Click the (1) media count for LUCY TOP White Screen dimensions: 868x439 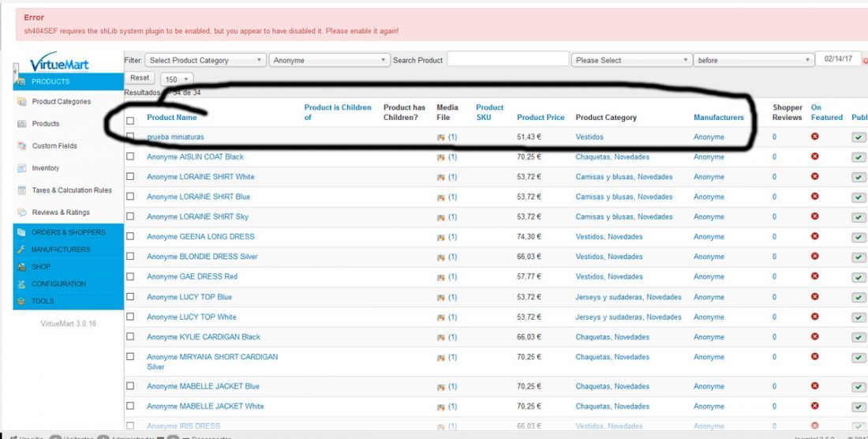(x=452, y=317)
